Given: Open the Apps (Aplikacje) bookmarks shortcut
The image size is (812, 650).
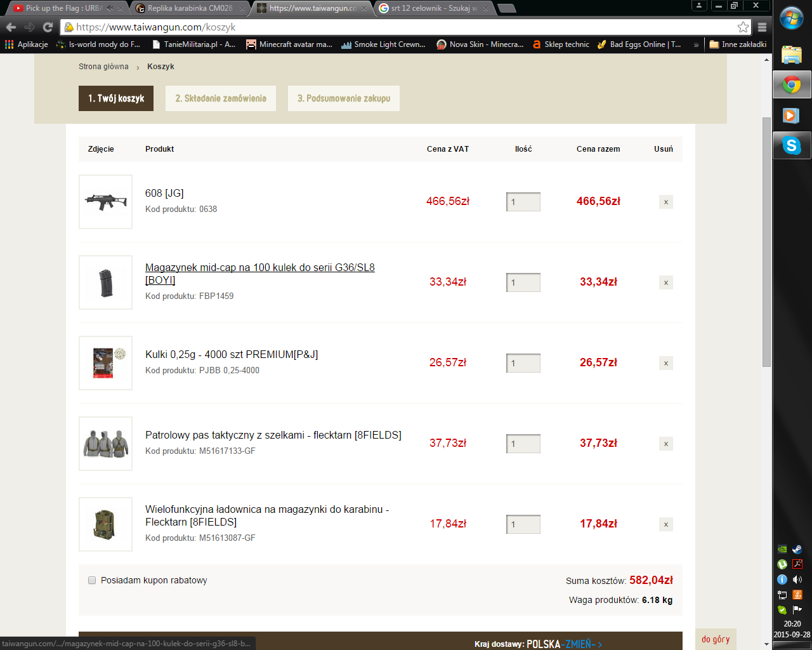Looking at the screenshot, I should click(27, 44).
